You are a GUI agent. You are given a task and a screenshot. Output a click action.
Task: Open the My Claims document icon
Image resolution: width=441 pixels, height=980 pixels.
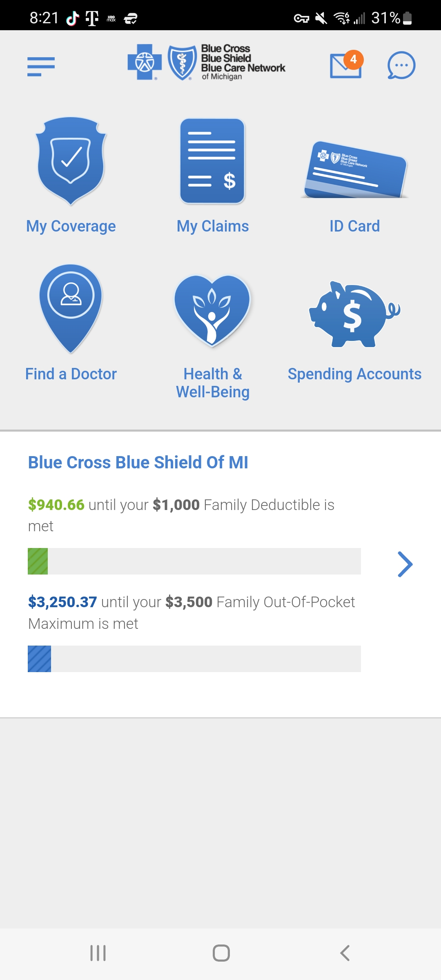point(212,161)
